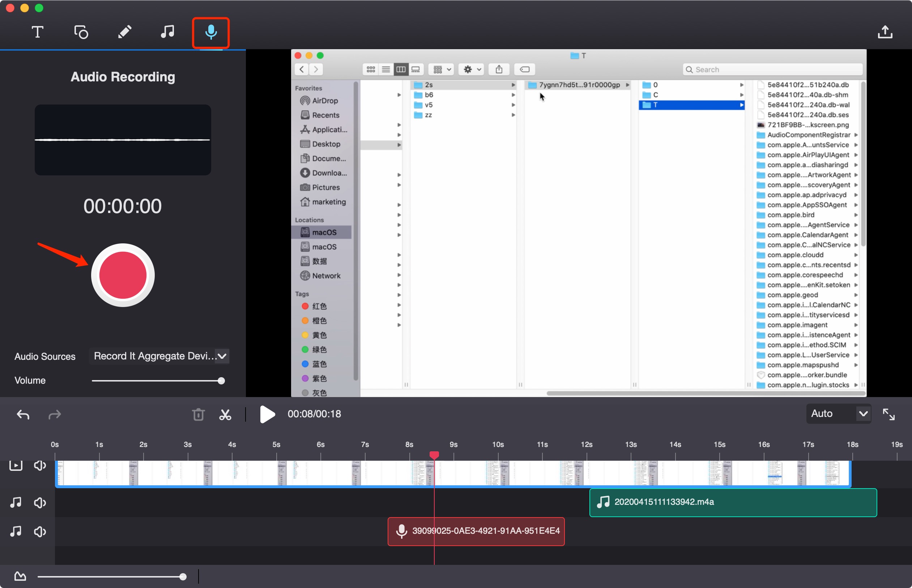Image resolution: width=912 pixels, height=588 pixels.
Task: Switch Finder to icon view
Action: click(x=371, y=69)
